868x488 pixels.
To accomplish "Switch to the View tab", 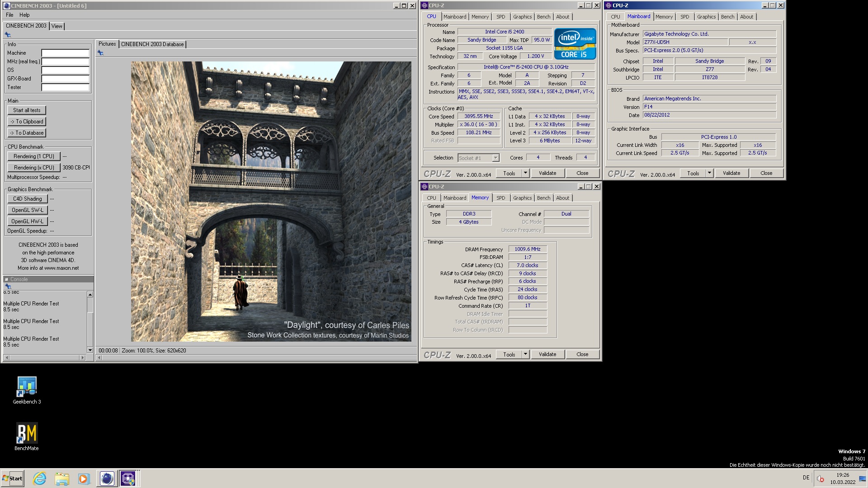I will 57,26.
